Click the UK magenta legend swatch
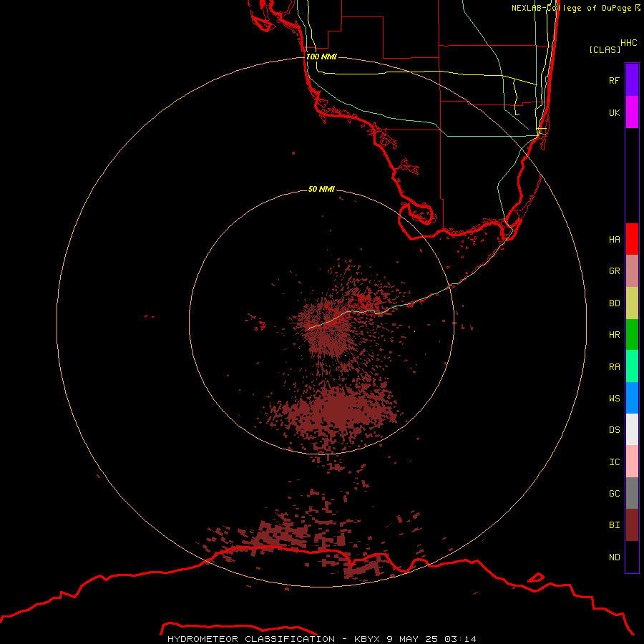The height and width of the screenshot is (644, 644). click(x=632, y=112)
